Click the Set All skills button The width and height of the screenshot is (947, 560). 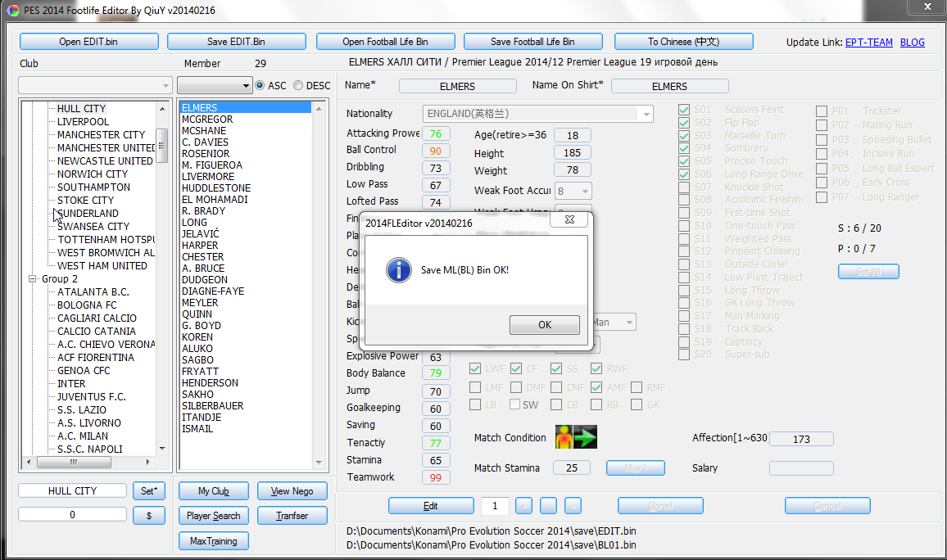(x=868, y=272)
